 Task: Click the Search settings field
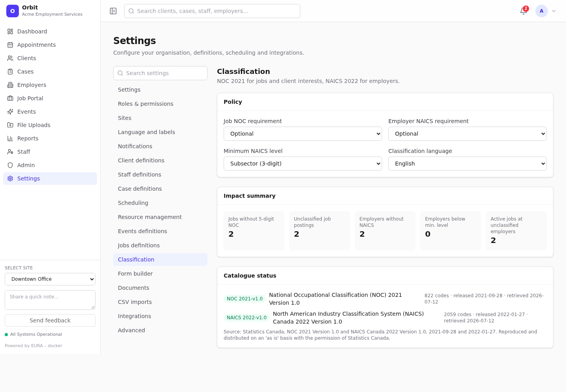[160, 73]
